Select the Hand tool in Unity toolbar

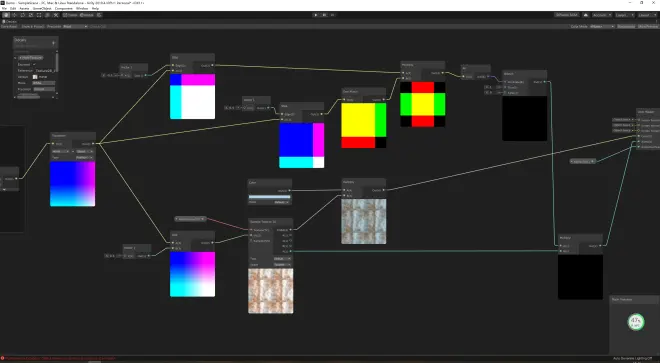pos(6,15)
